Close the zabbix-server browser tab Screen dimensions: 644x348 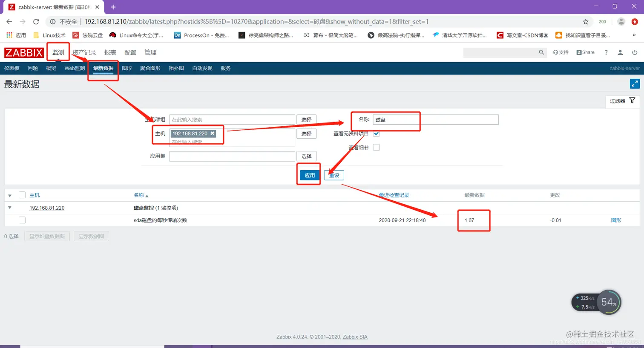[98, 7]
